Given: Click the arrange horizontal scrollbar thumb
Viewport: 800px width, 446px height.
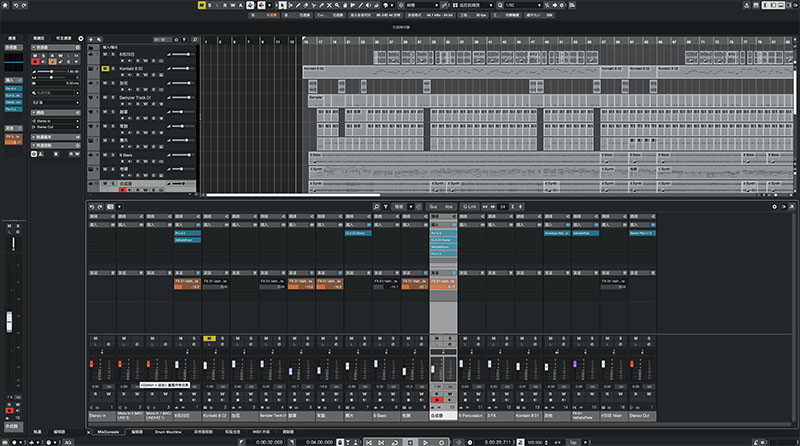Looking at the screenshot, I should point(293,194).
